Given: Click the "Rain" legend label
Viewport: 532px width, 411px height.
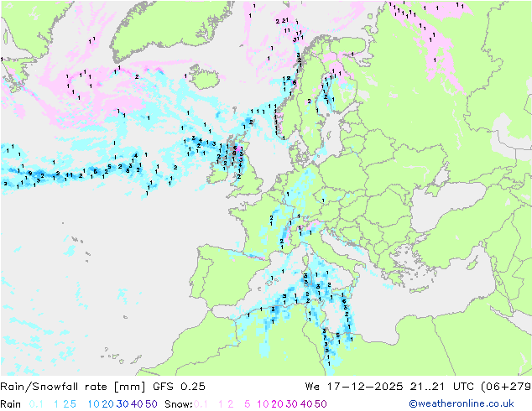Looking at the screenshot, I should coord(11,404).
